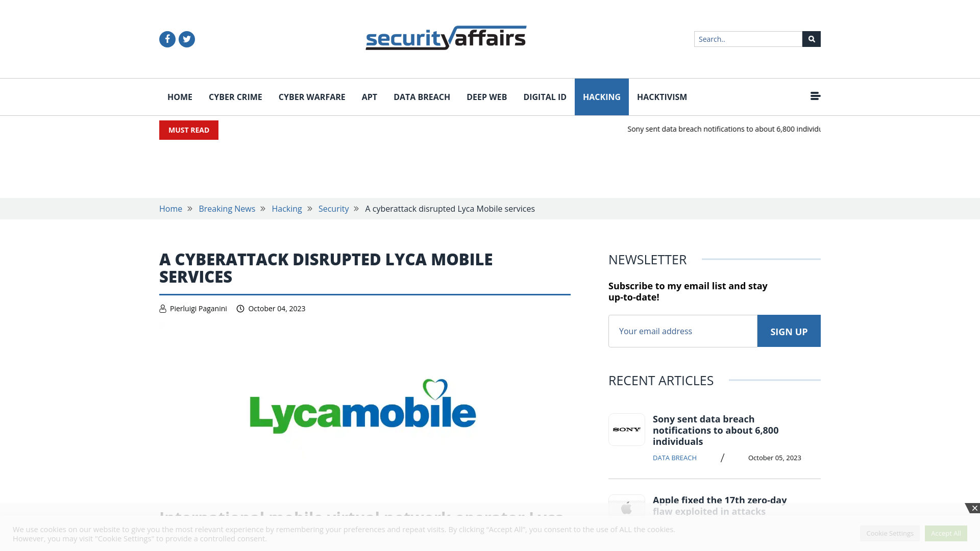
Task: Click the search magnifier icon
Action: click(x=811, y=38)
